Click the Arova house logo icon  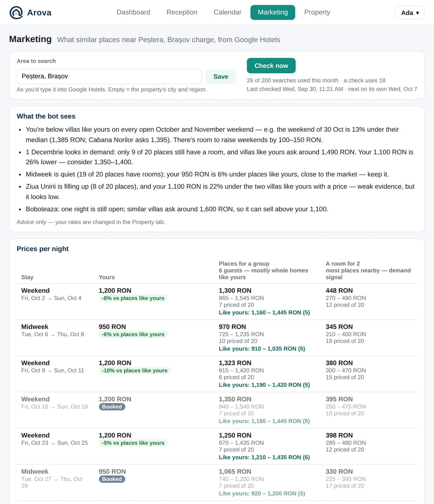[16, 12]
